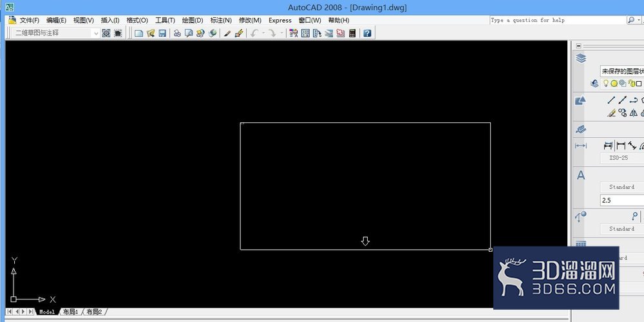The width and height of the screenshot is (644, 322).
Task: Open the 格式(O) menu
Action: pyautogui.click(x=137, y=20)
